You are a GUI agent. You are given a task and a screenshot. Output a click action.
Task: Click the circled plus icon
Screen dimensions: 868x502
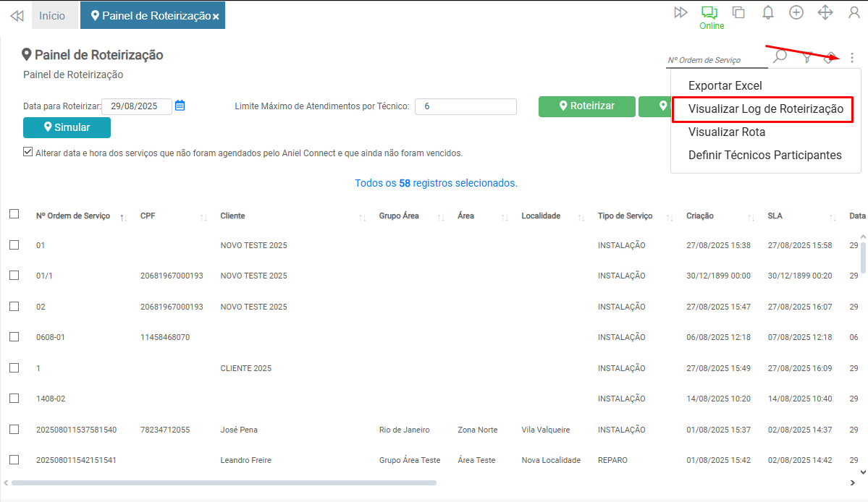click(x=796, y=12)
